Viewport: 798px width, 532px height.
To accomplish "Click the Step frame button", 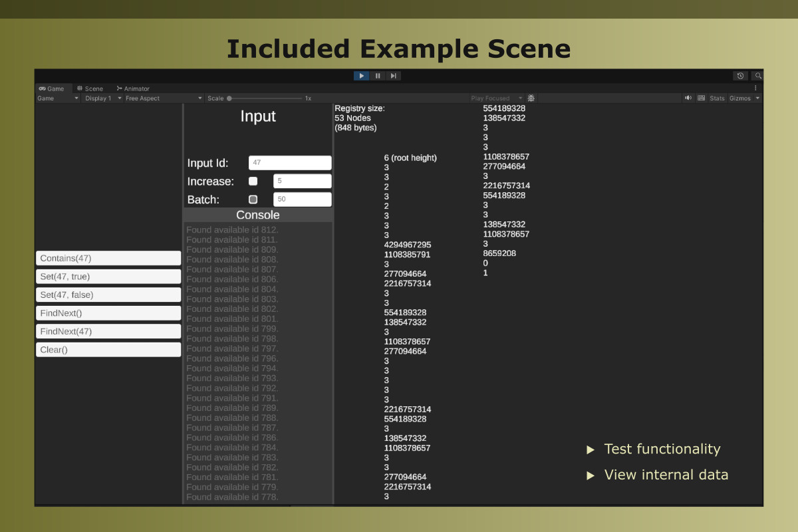I will point(393,76).
